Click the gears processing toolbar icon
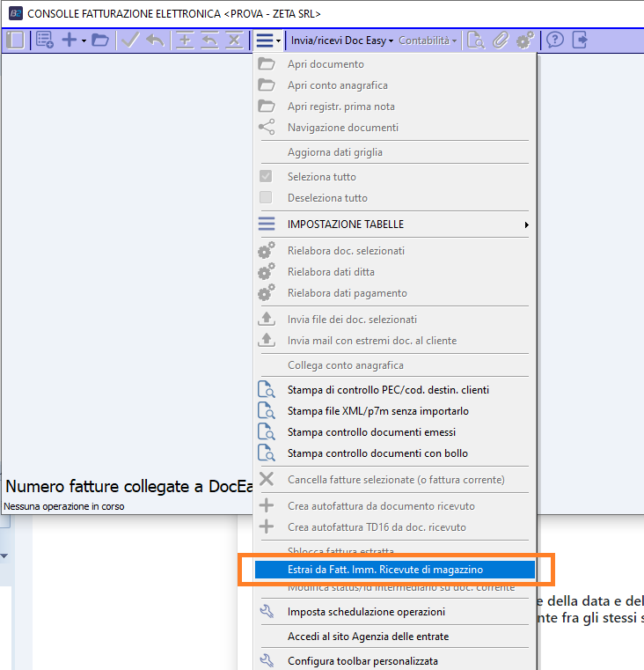Viewport: 644px width, 670px height. (x=525, y=40)
